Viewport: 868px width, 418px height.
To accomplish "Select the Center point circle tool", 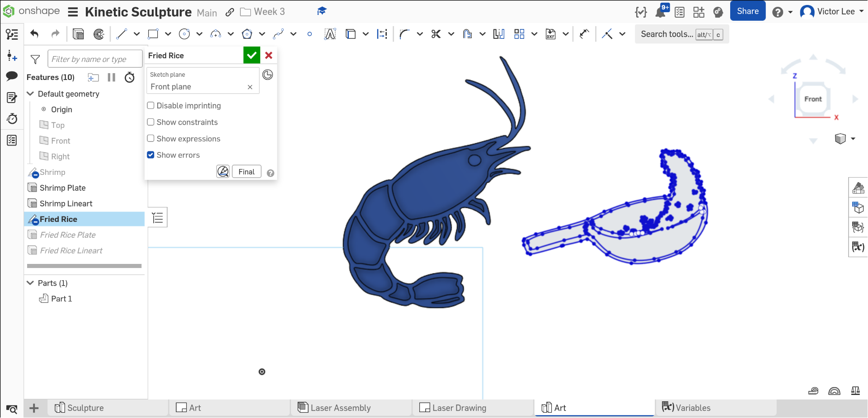I will 184,34.
